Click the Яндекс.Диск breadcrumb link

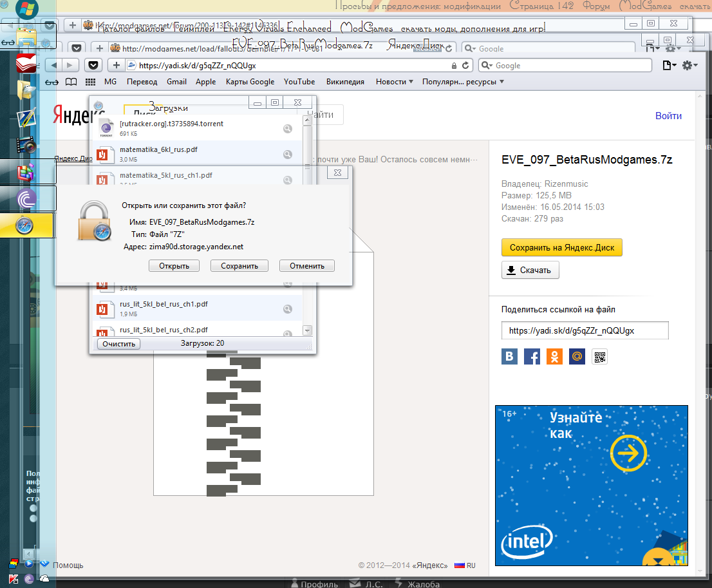pyautogui.click(x=73, y=158)
